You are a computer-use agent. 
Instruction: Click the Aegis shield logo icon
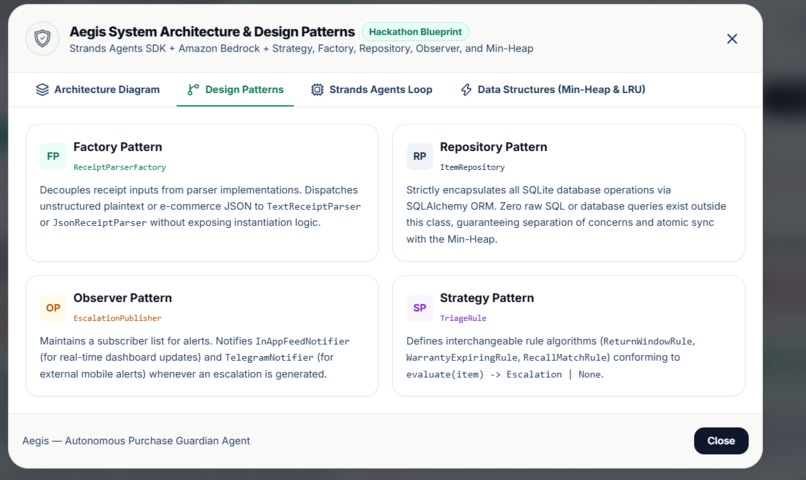point(42,39)
